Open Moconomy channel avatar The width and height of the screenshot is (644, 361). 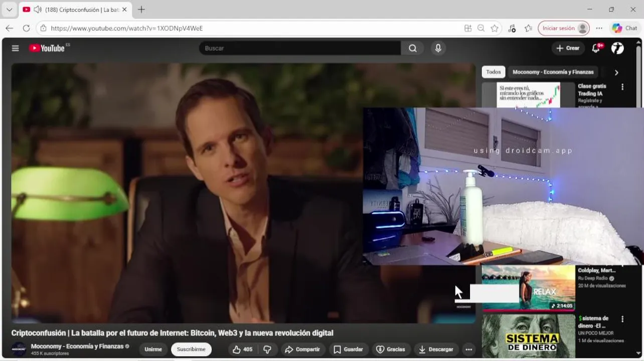pyautogui.click(x=19, y=349)
